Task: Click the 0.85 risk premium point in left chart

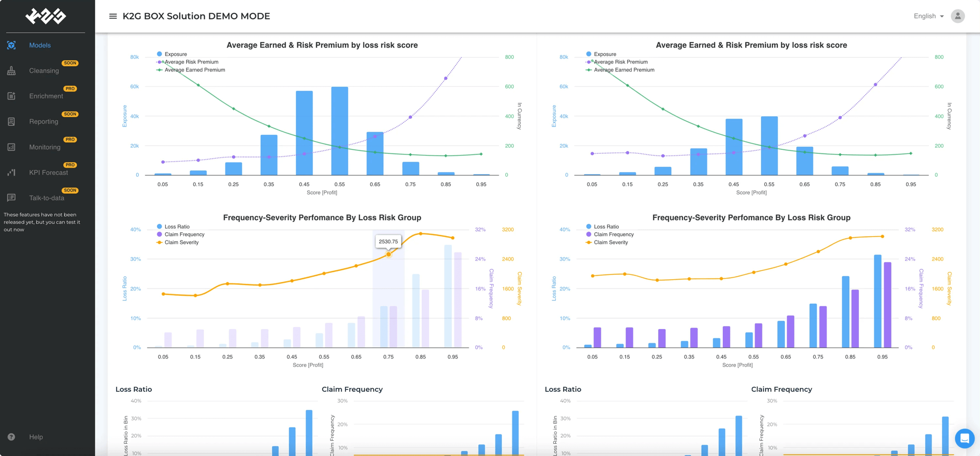Action: [445, 78]
